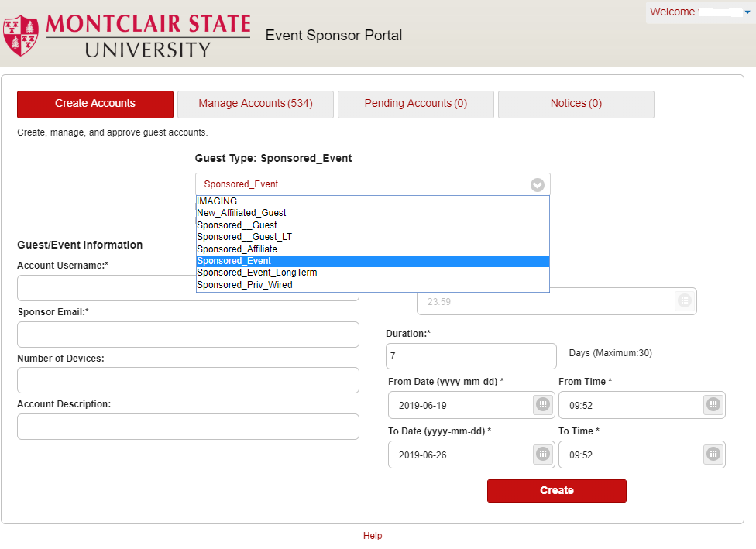Open the From Date calendar picker icon
Viewport: 756px width, 549px height.
(x=542, y=404)
